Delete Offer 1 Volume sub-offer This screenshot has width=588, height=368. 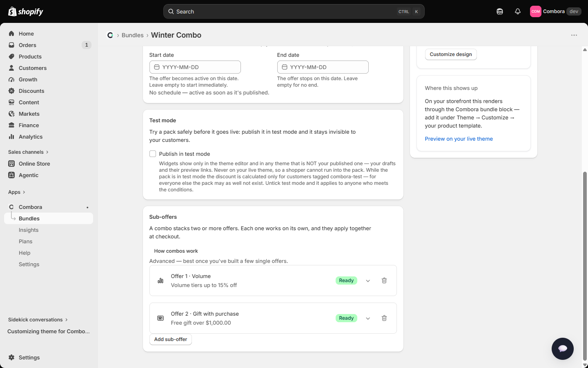point(384,280)
